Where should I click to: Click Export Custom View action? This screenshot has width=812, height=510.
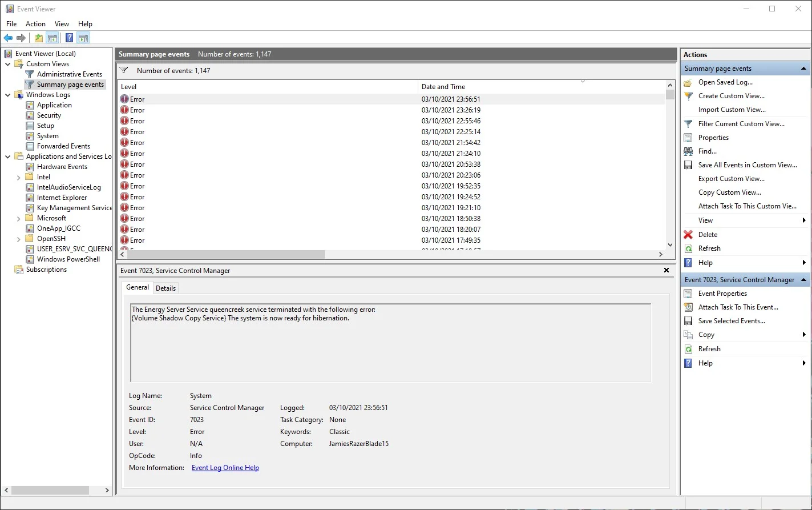click(x=732, y=179)
